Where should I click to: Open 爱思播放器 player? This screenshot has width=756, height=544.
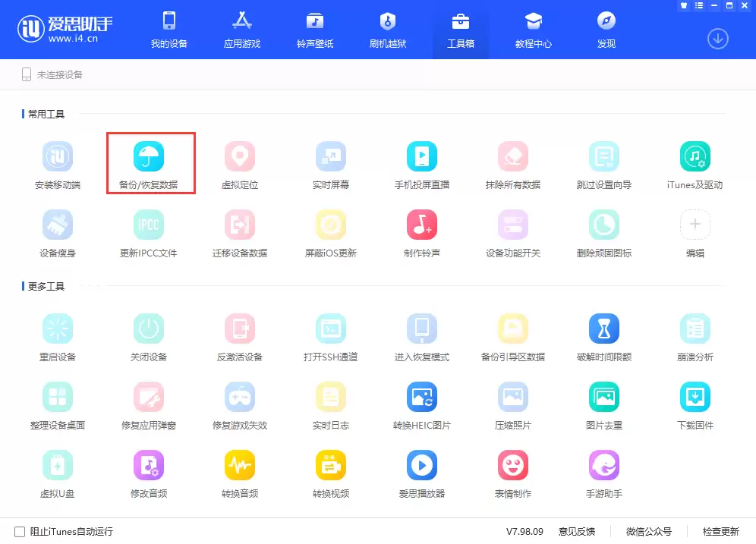[x=422, y=474]
